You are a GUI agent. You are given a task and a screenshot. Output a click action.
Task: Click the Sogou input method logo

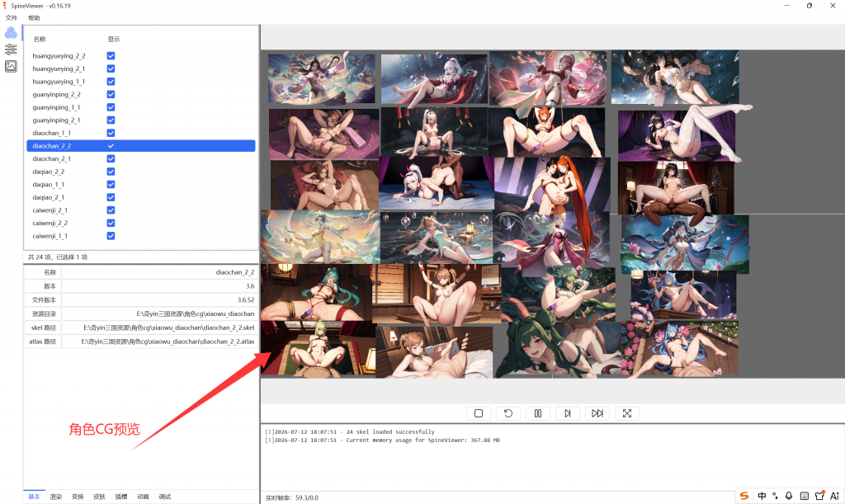(744, 496)
